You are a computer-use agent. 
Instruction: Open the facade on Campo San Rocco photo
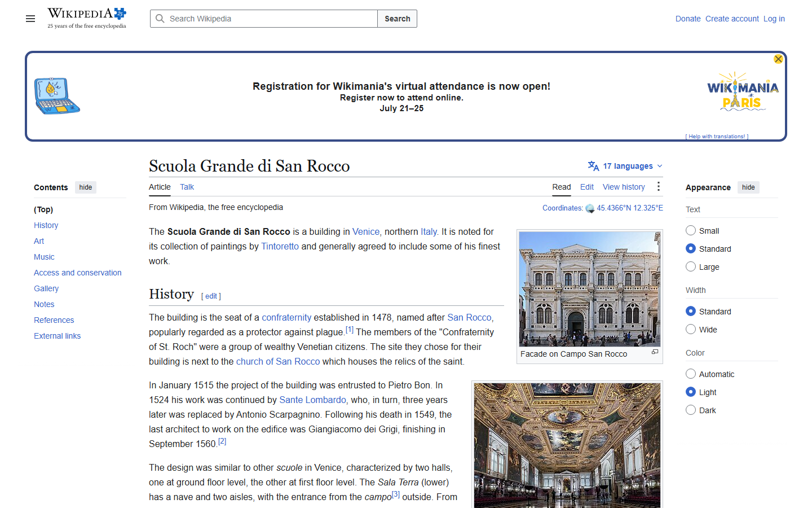point(590,289)
